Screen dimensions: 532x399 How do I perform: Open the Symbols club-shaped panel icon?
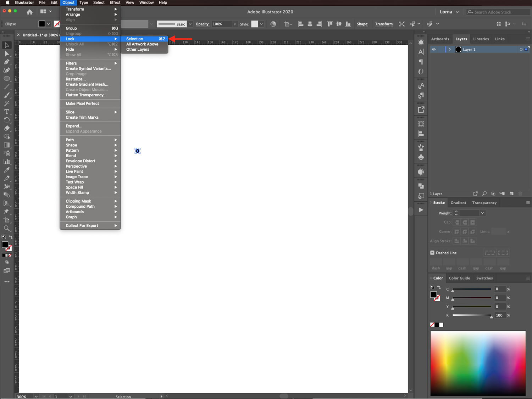[421, 157]
